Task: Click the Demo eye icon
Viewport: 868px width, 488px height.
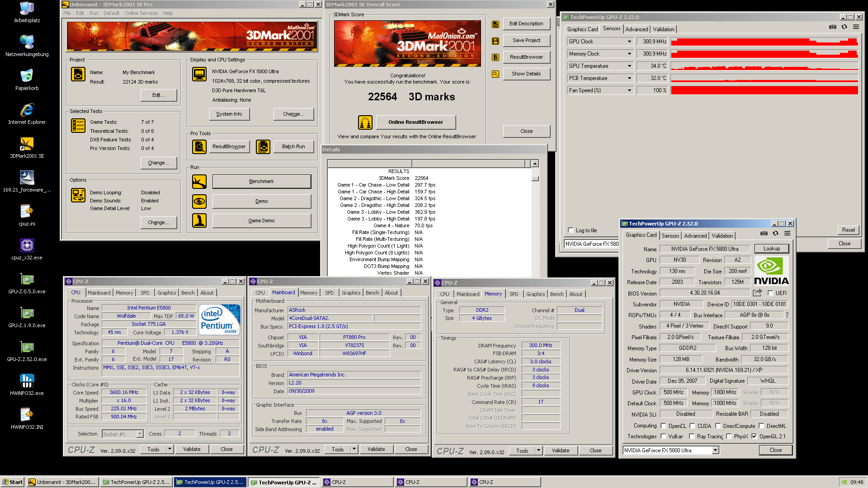Action: click(x=199, y=201)
